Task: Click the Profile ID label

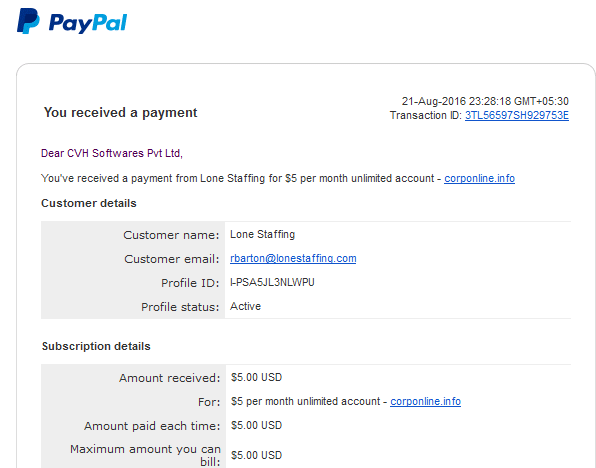Action: pos(190,283)
